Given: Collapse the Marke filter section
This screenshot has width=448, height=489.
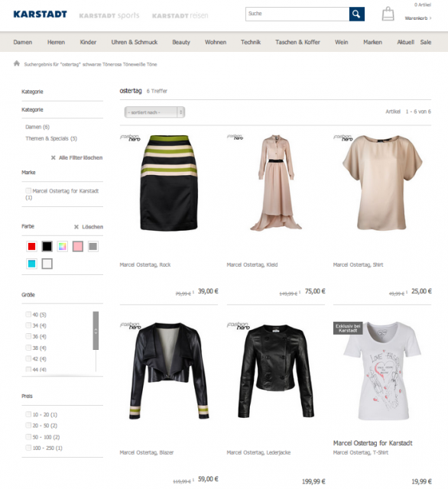Looking at the screenshot, I should [28, 173].
